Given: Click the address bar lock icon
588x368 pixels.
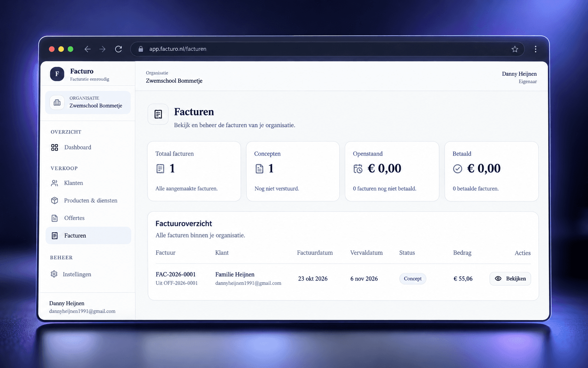Looking at the screenshot, I should coord(141,49).
